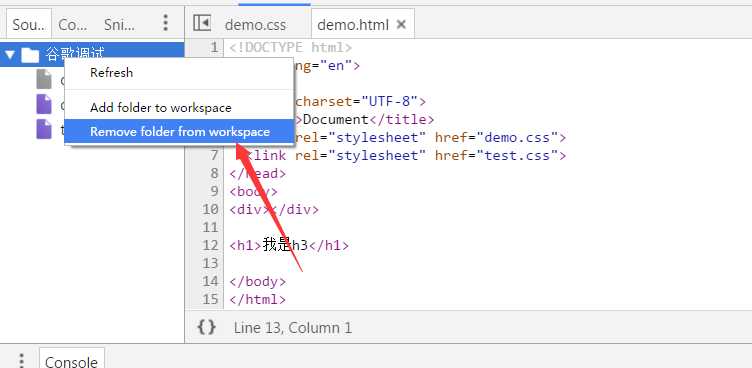Switch to the Content scripts tab
The height and width of the screenshot is (368, 752).
click(x=72, y=24)
